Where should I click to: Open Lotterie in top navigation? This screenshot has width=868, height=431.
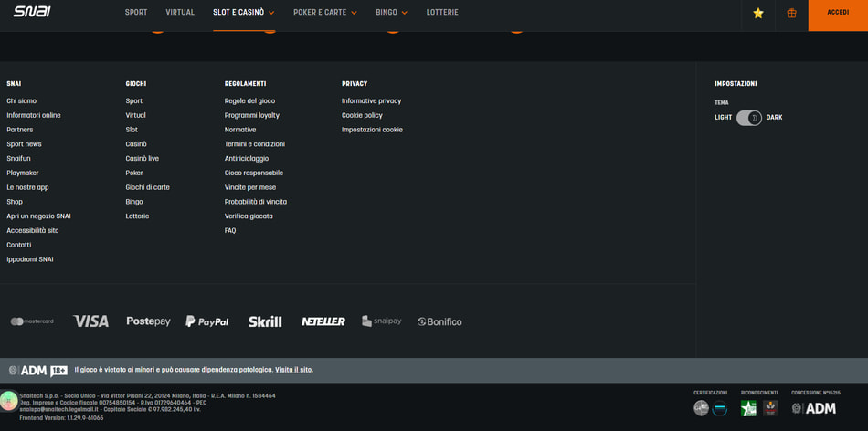pyautogui.click(x=442, y=12)
